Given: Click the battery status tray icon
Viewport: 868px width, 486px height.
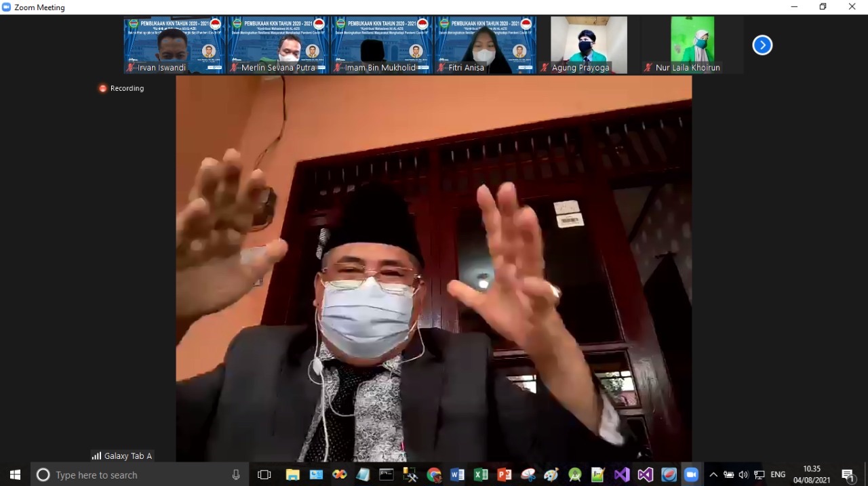Looking at the screenshot, I should click(729, 474).
